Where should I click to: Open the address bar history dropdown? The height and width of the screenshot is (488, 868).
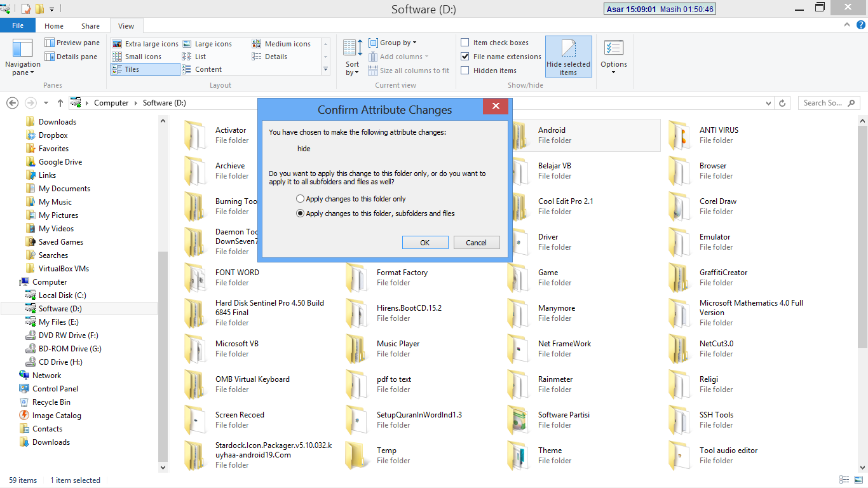[x=768, y=102]
